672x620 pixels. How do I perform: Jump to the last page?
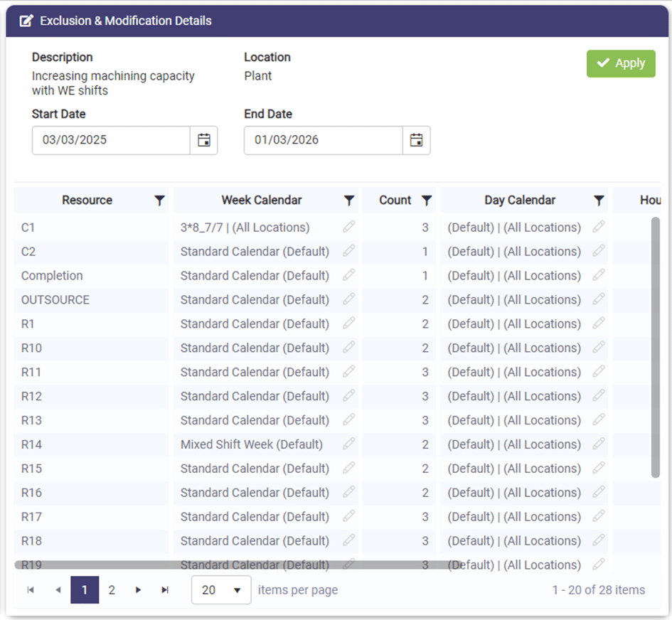pyautogui.click(x=164, y=590)
